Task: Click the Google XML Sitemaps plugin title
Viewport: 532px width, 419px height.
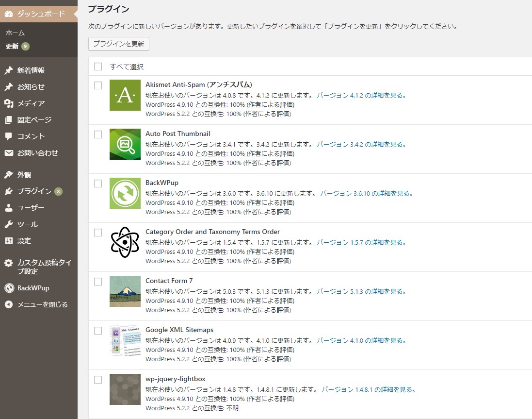Action: tap(179, 330)
